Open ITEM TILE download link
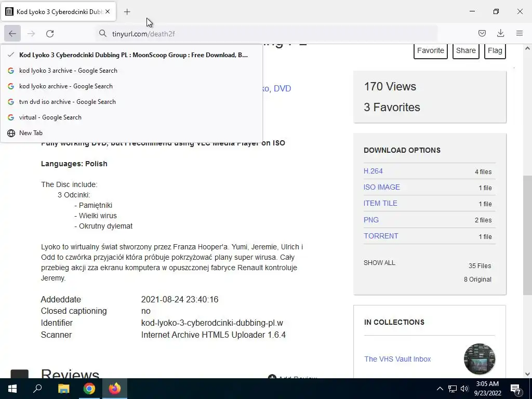Viewport: 532px width, 399px height. pyautogui.click(x=380, y=203)
